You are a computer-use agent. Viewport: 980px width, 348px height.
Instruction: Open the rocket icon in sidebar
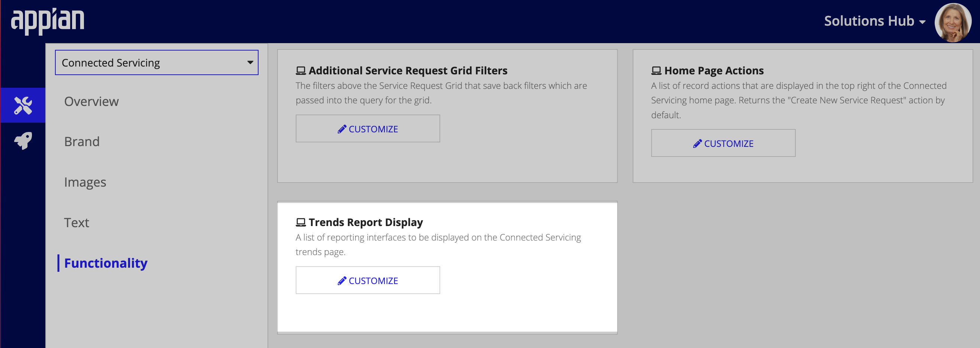23,141
